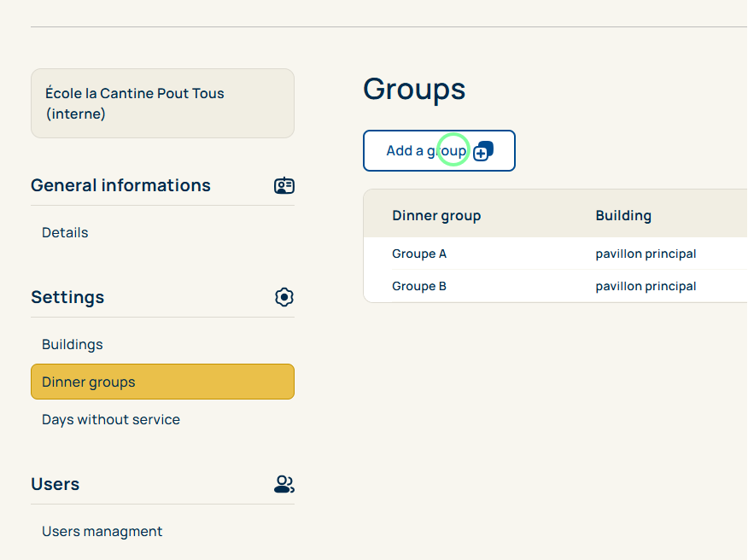The height and width of the screenshot is (560, 748).
Task: Click Groupe A's pavillon principal cell
Action: tap(646, 254)
